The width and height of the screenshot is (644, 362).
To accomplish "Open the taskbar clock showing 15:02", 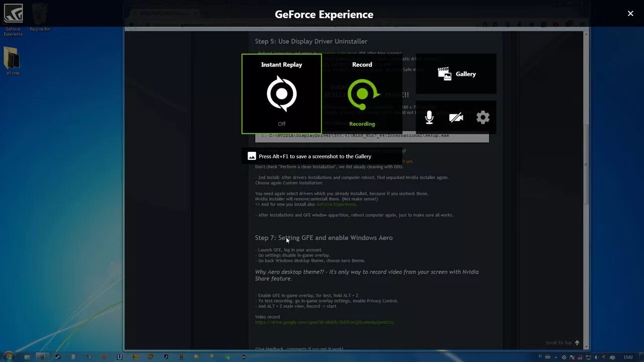I will [x=628, y=357].
